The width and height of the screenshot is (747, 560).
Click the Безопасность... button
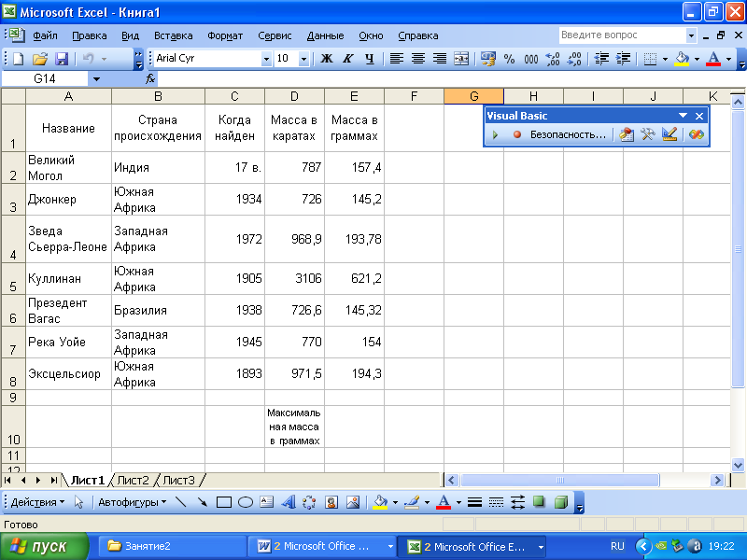[568, 135]
